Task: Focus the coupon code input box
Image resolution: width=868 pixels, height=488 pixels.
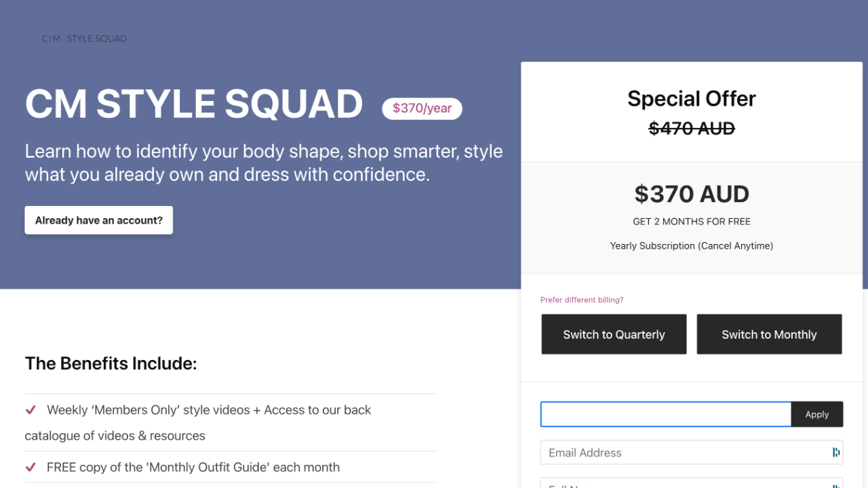Action: coord(665,414)
